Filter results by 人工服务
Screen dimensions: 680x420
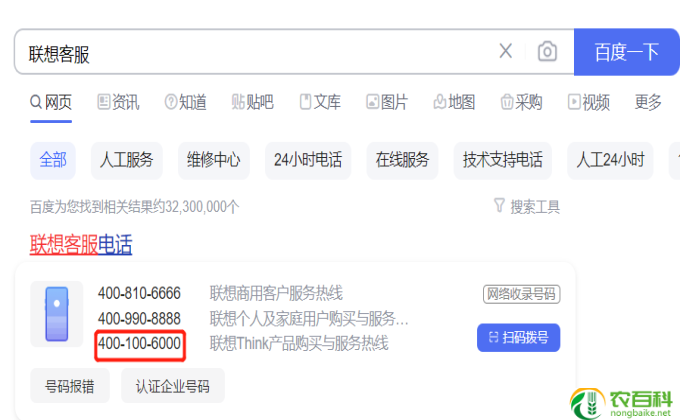coord(127,159)
